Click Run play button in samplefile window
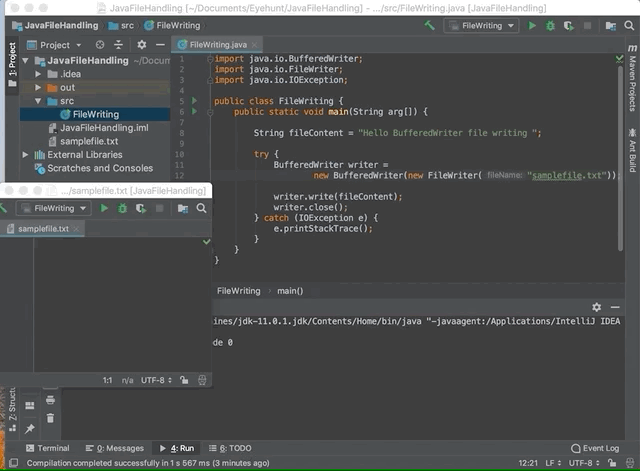Screen dimensions: 640x471 tap(104, 209)
